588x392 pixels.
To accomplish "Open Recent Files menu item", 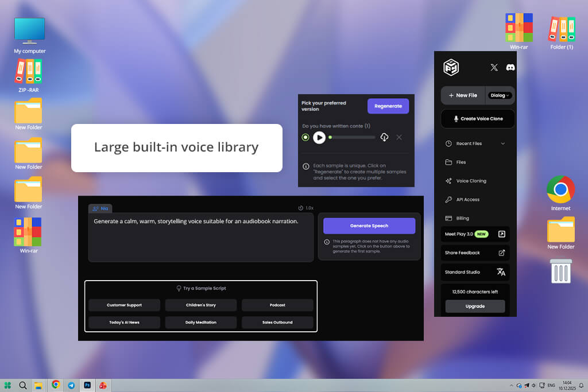I will click(x=475, y=143).
